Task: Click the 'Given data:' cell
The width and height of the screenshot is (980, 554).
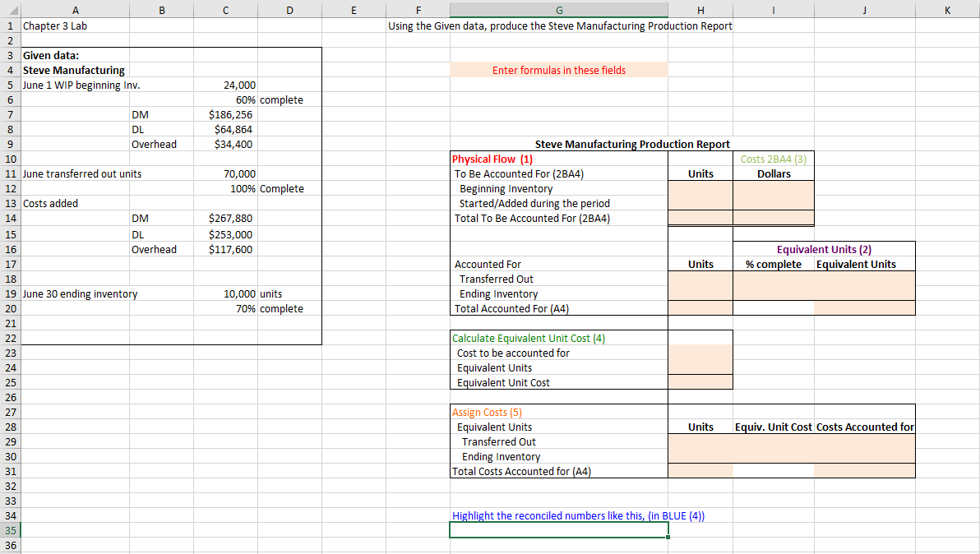Action: click(75, 55)
